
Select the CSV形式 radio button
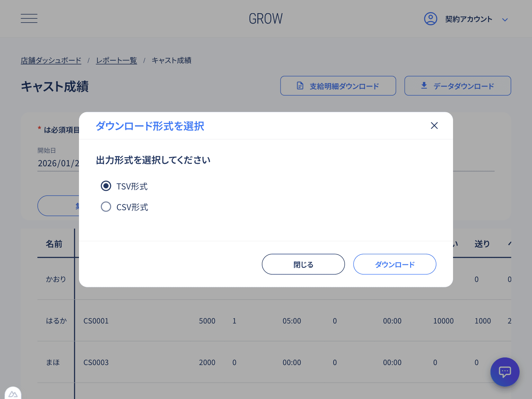(x=106, y=206)
